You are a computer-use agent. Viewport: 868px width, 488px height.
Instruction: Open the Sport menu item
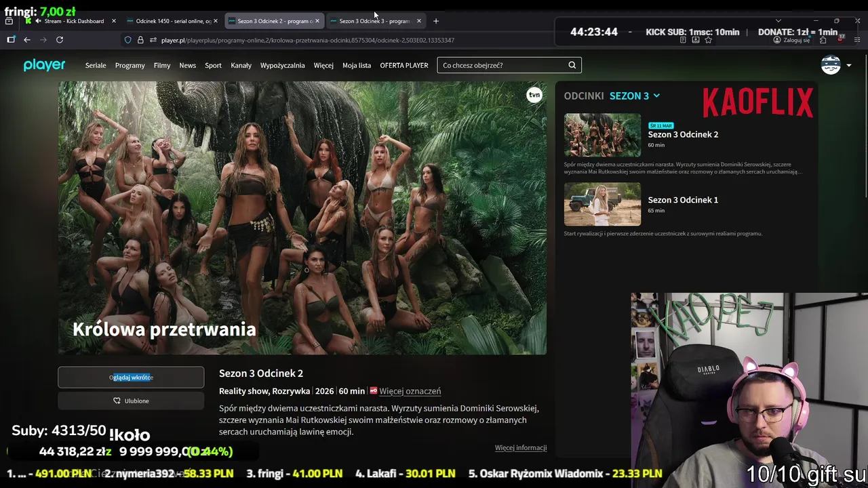pyautogui.click(x=214, y=65)
